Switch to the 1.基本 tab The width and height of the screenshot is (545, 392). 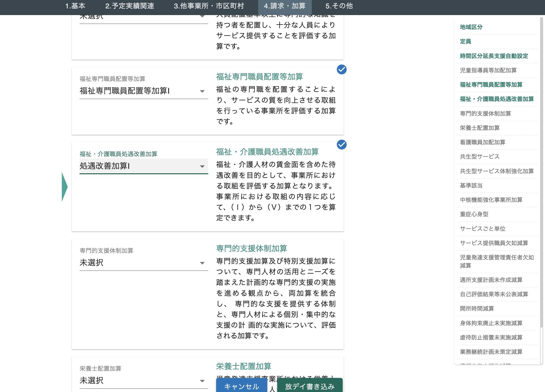tap(75, 6)
